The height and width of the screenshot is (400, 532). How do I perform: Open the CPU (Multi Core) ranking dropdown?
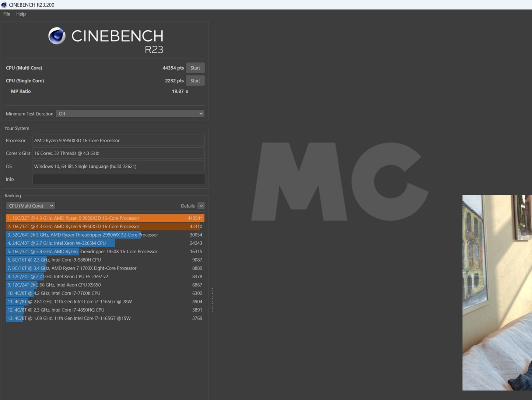[30, 206]
